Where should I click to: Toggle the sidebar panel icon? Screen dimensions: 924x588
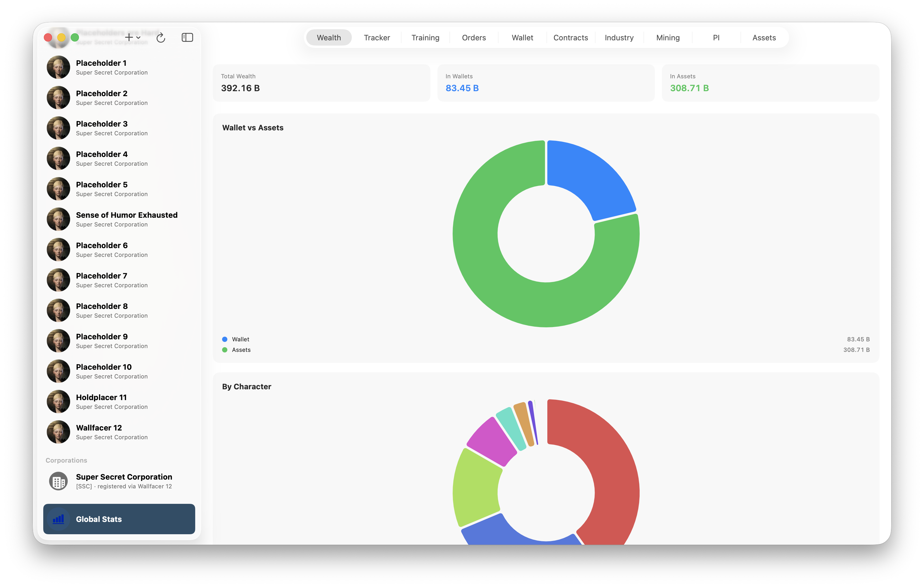coord(187,37)
